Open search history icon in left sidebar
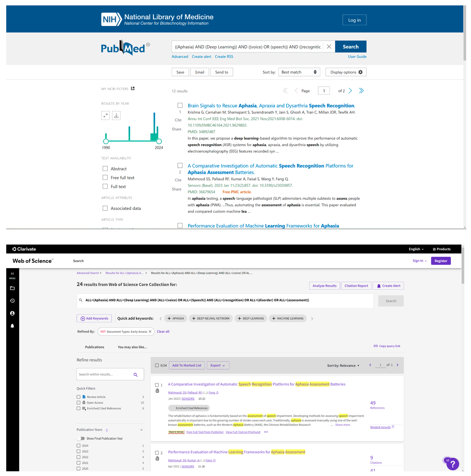Viewport: 471px width, 476px height. coord(12,301)
